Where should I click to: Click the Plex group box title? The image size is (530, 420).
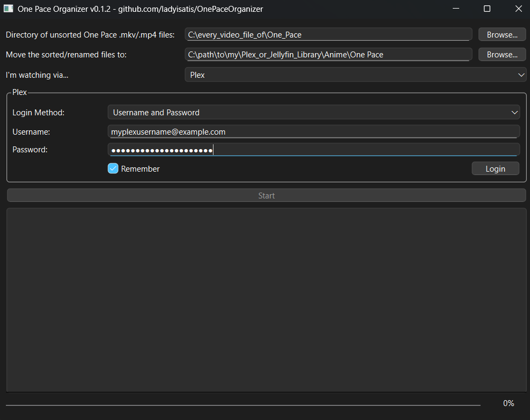(x=20, y=92)
